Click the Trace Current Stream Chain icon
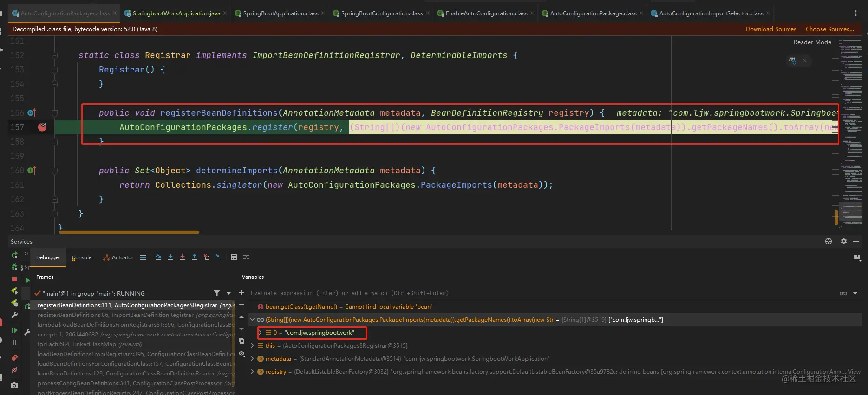 [x=246, y=257]
